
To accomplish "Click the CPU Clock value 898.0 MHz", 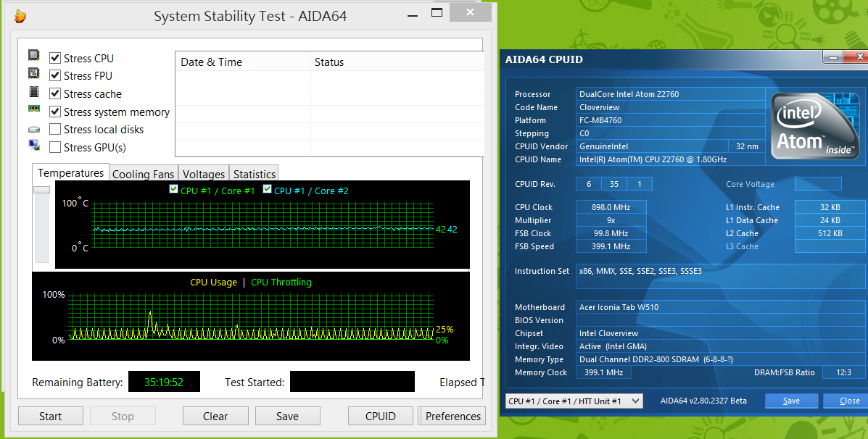I will pyautogui.click(x=611, y=206).
